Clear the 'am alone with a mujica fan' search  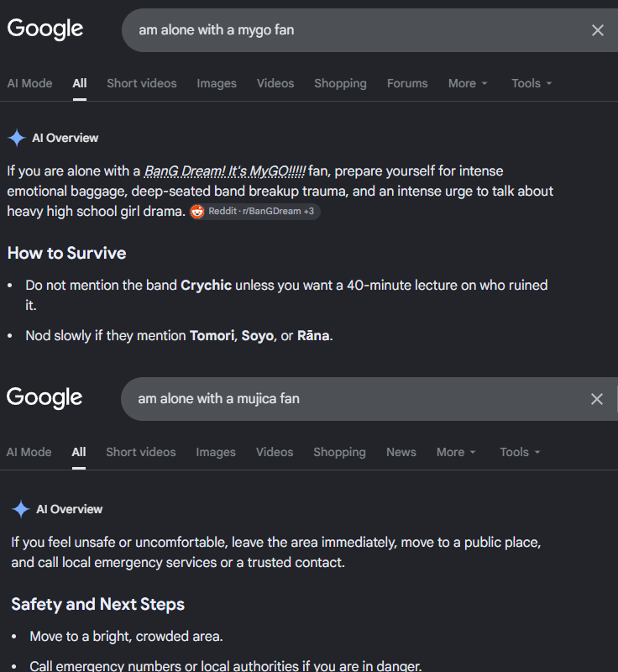596,399
